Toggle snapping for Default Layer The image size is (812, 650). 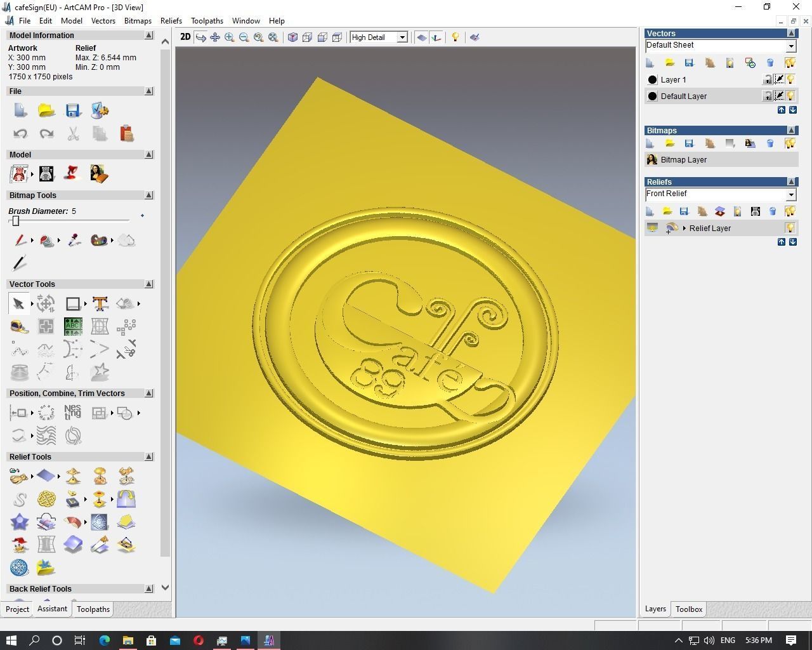click(x=779, y=96)
